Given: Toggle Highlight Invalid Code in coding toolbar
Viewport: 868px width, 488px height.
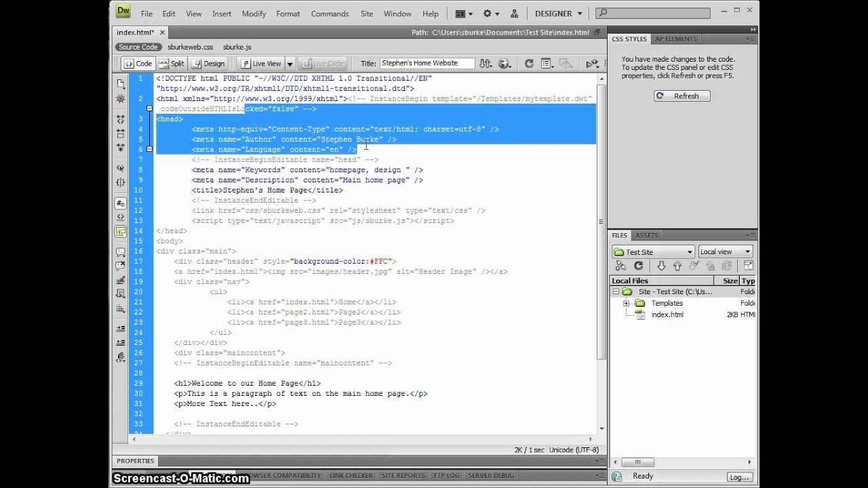Looking at the screenshot, I should [121, 217].
